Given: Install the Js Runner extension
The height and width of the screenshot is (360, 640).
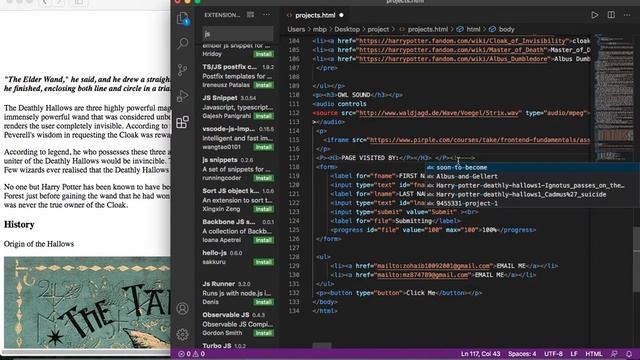Looking at the screenshot, I should click(263, 302).
